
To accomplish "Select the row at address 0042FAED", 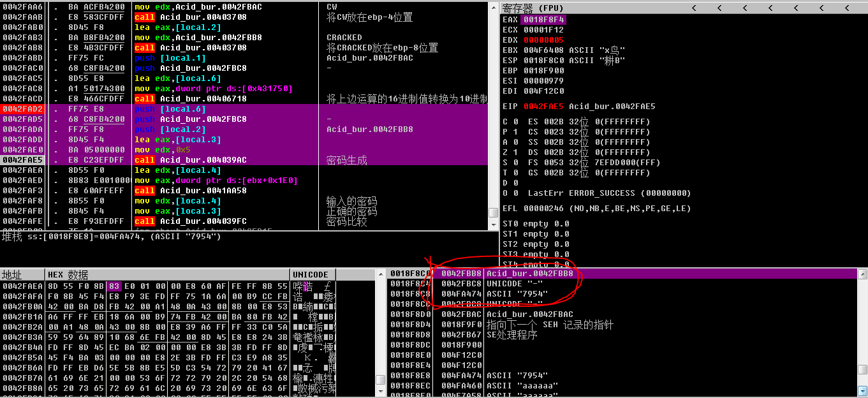I will click(244, 181).
